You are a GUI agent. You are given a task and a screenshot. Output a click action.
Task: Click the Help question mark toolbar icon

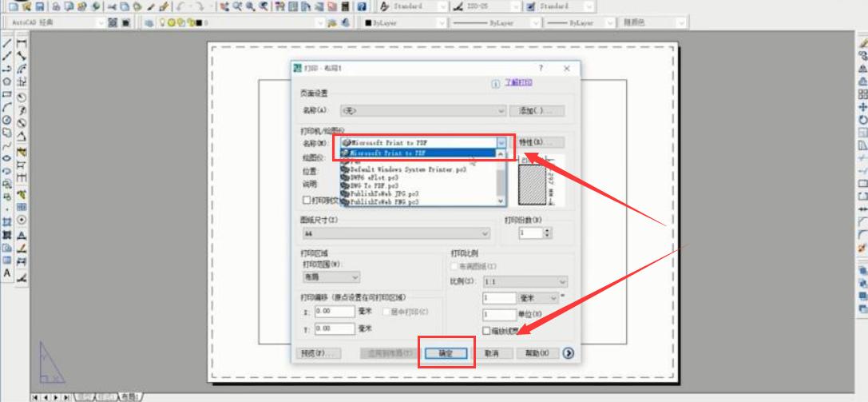[x=362, y=6]
